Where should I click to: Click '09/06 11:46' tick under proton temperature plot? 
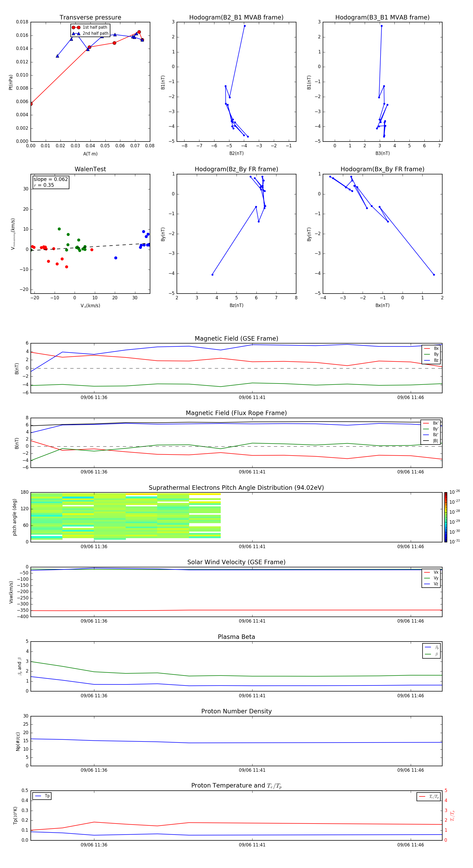(411, 845)
